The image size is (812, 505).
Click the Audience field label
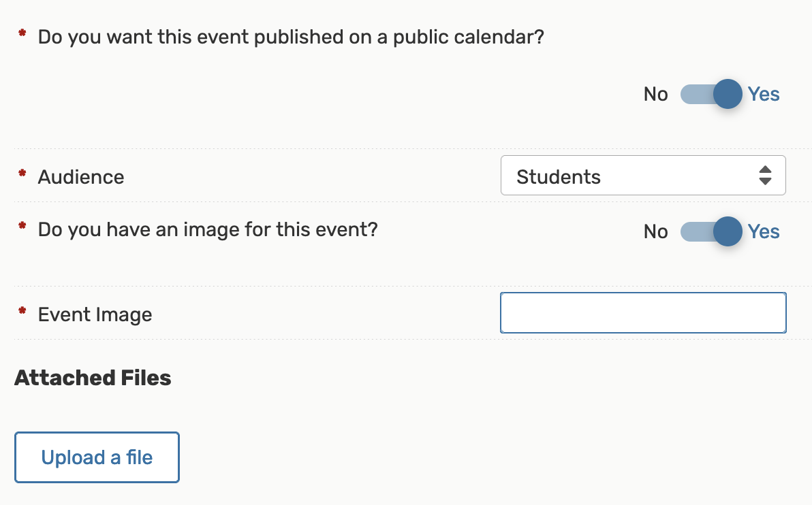[x=80, y=177]
